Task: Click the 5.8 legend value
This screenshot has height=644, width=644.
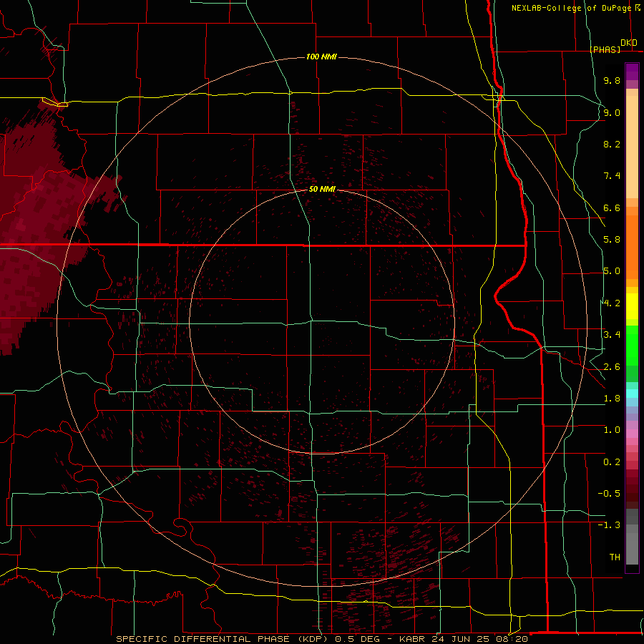Action: (x=612, y=240)
